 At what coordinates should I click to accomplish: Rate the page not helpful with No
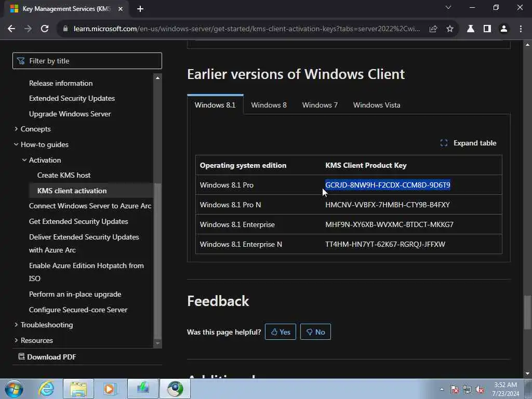[315, 332]
